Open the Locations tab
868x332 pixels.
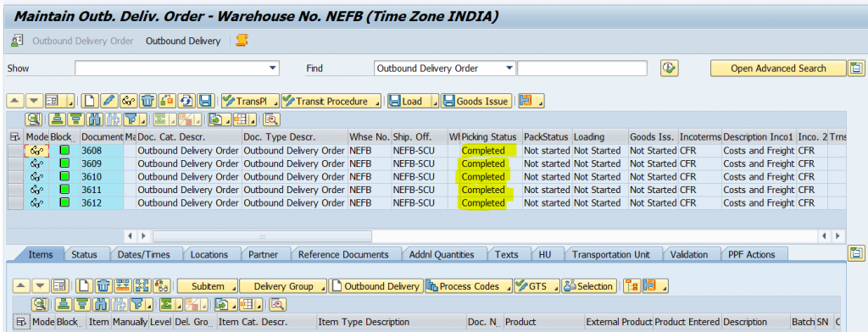[209, 255]
